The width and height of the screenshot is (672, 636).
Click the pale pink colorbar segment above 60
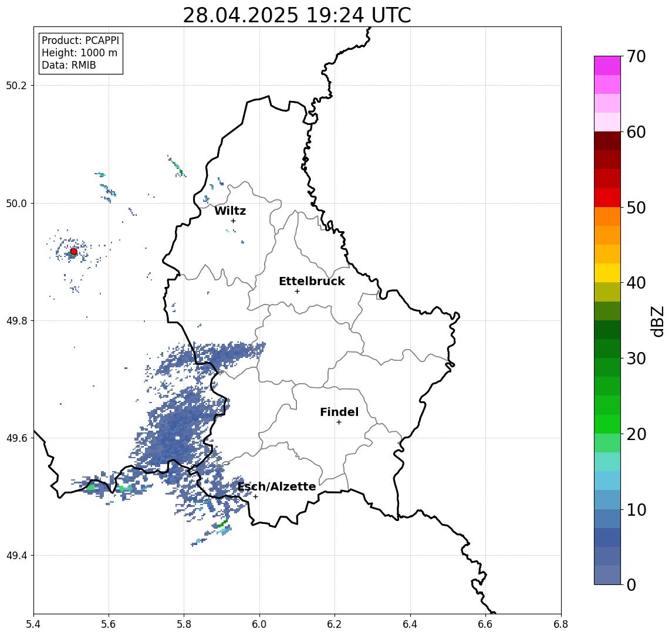(x=607, y=122)
